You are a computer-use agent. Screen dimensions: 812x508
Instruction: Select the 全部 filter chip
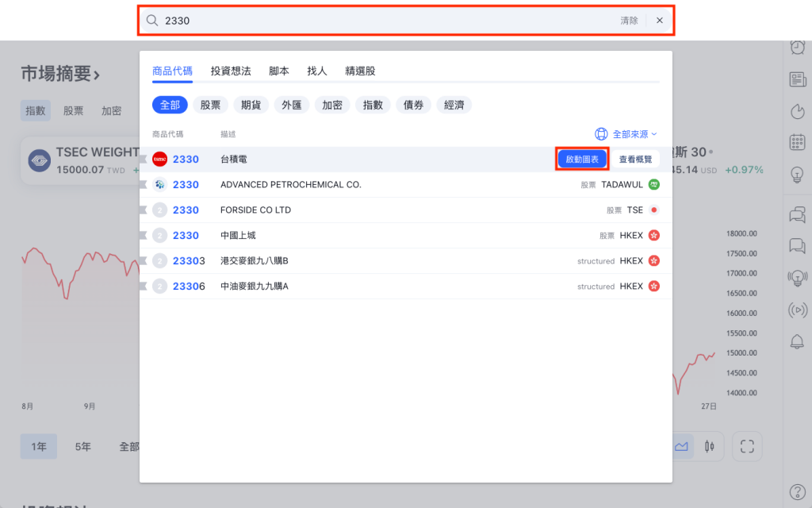pyautogui.click(x=170, y=105)
